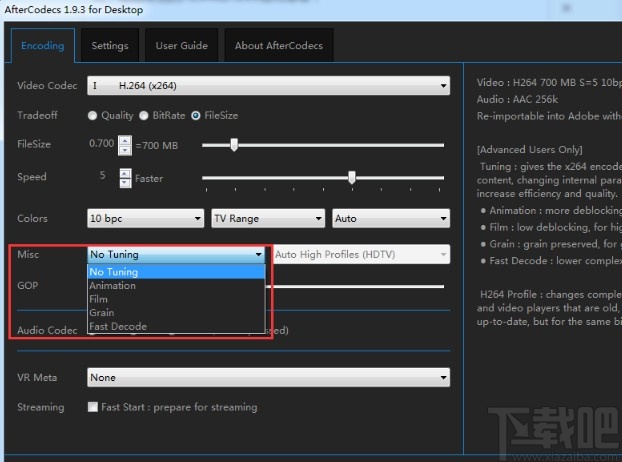Viewport: 622px width, 462px height.
Task: Expand the VR Meta dropdown
Action: [x=268, y=378]
